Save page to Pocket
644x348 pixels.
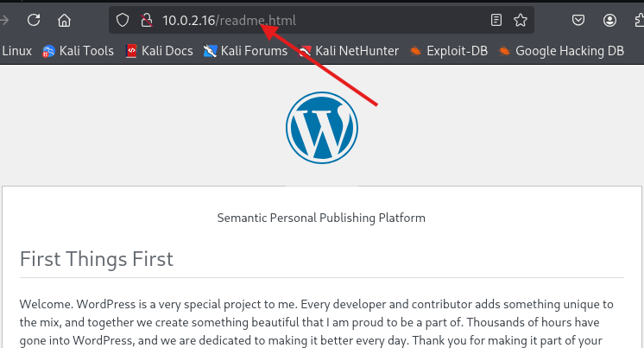click(x=580, y=19)
